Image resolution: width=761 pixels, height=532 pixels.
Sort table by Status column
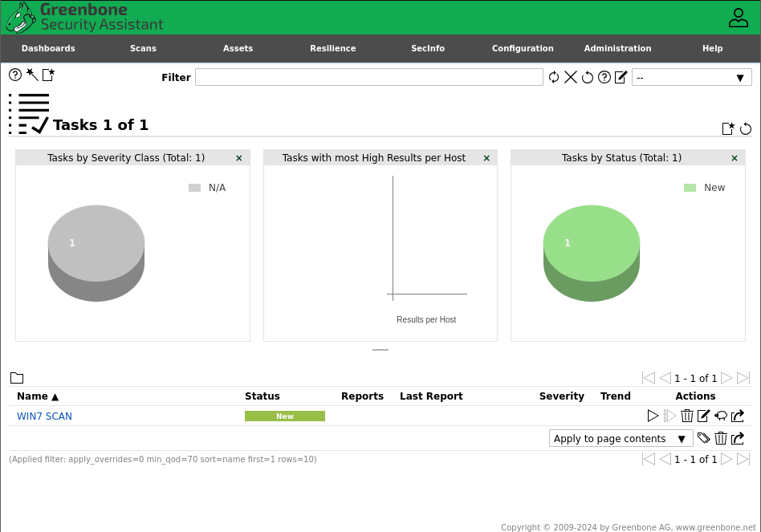click(262, 396)
